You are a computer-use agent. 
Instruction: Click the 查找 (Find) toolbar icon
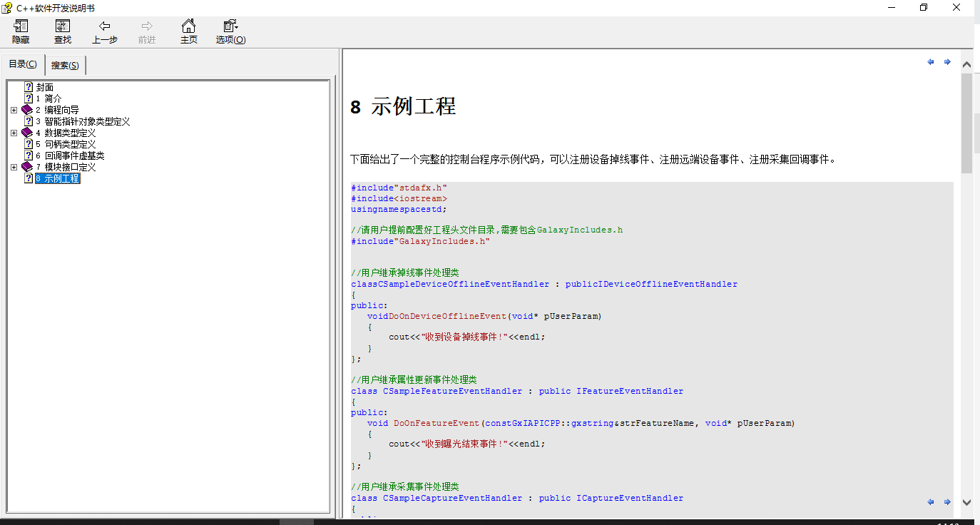[x=63, y=32]
